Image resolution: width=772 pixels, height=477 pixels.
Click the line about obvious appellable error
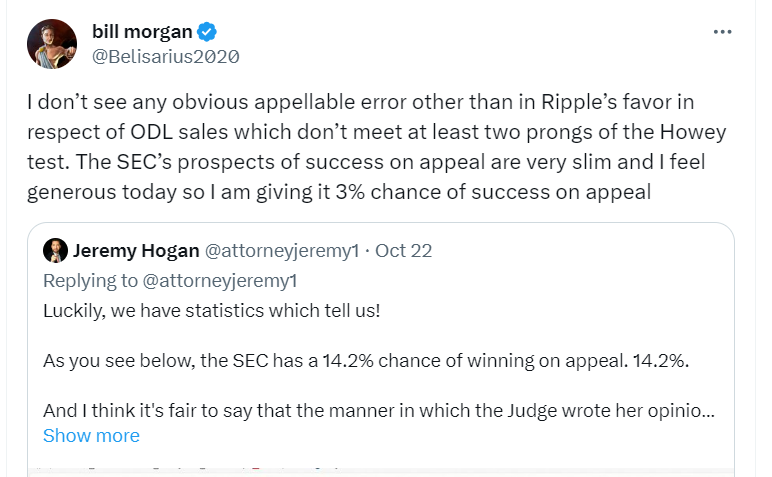[x=360, y=102]
